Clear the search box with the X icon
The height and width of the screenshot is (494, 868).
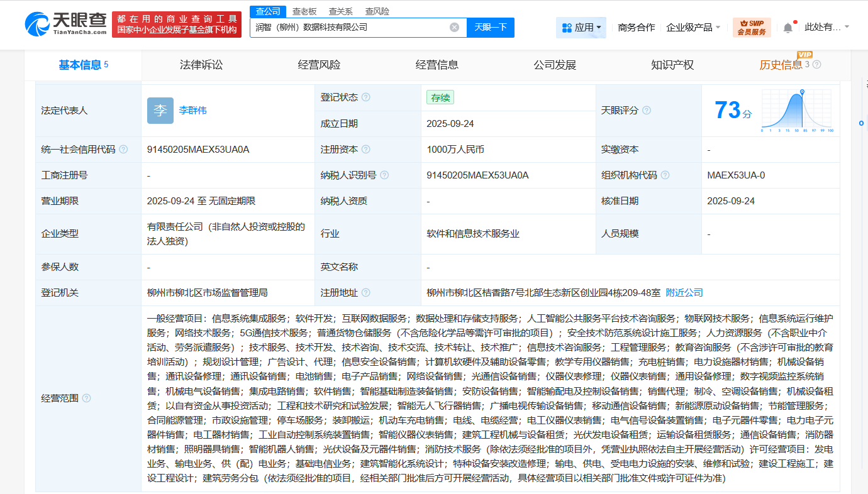click(455, 27)
